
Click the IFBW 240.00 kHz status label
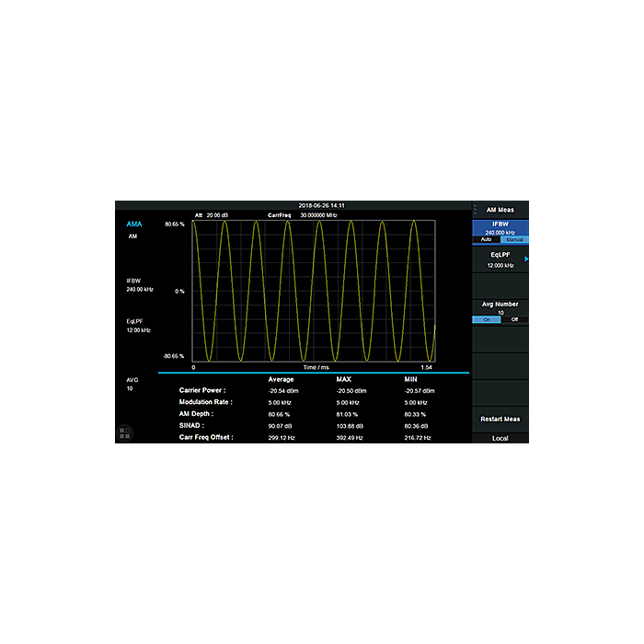coord(138,284)
